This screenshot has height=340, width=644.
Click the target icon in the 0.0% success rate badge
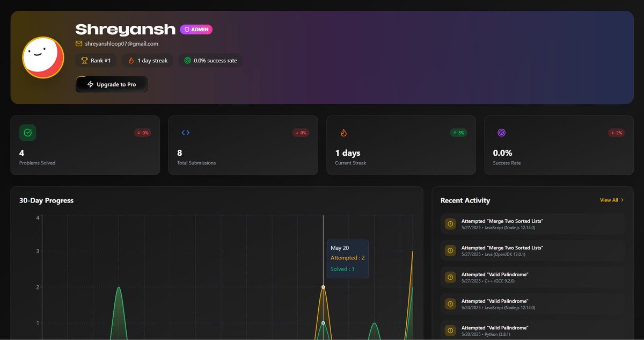coord(187,61)
